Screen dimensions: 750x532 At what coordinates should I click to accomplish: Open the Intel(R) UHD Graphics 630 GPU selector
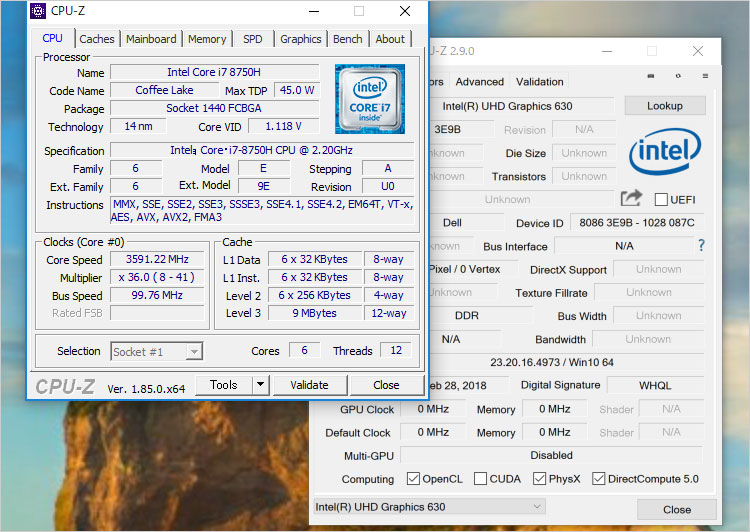[429, 507]
